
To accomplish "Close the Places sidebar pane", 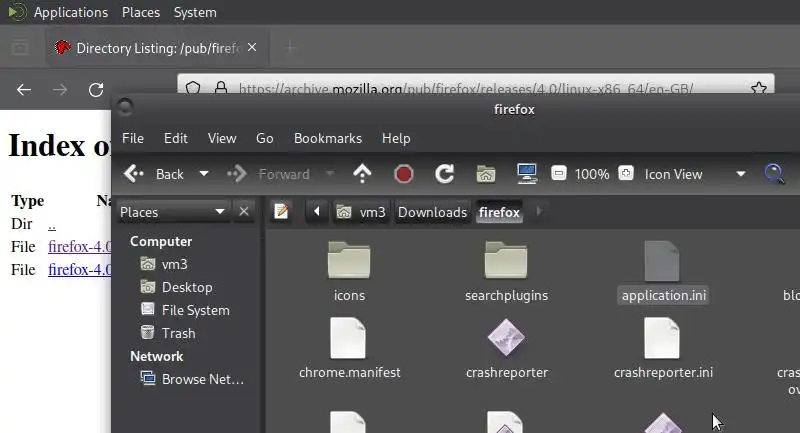I will pos(244,211).
